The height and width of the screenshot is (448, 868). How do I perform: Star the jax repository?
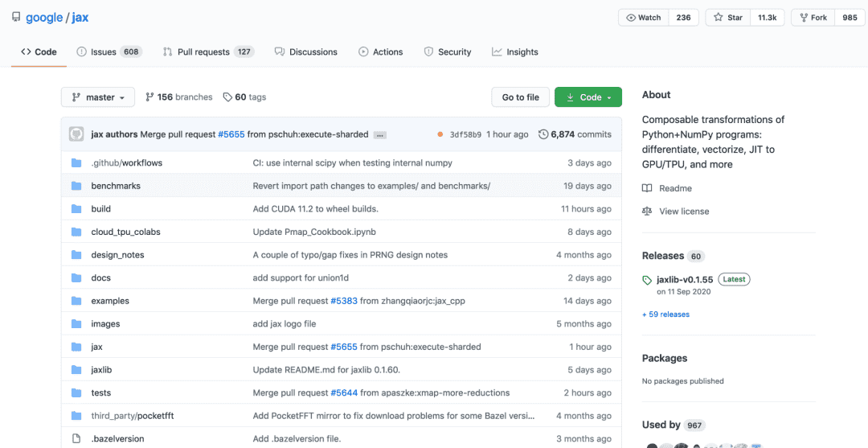coord(728,18)
